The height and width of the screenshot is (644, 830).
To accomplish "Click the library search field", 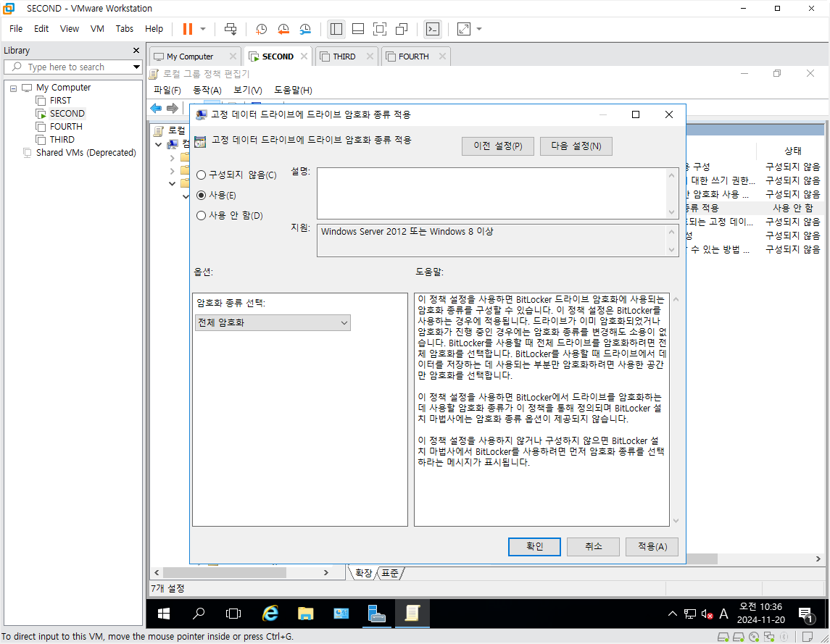I will [x=72, y=67].
